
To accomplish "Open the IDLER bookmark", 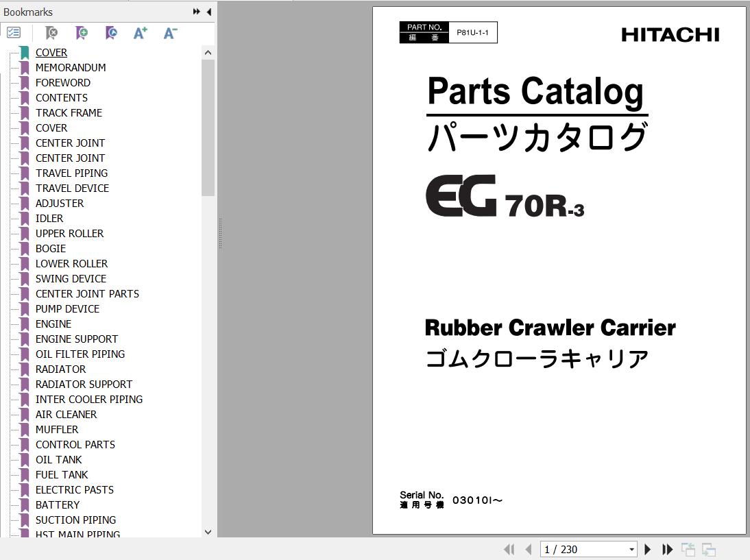I will pyautogui.click(x=49, y=218).
